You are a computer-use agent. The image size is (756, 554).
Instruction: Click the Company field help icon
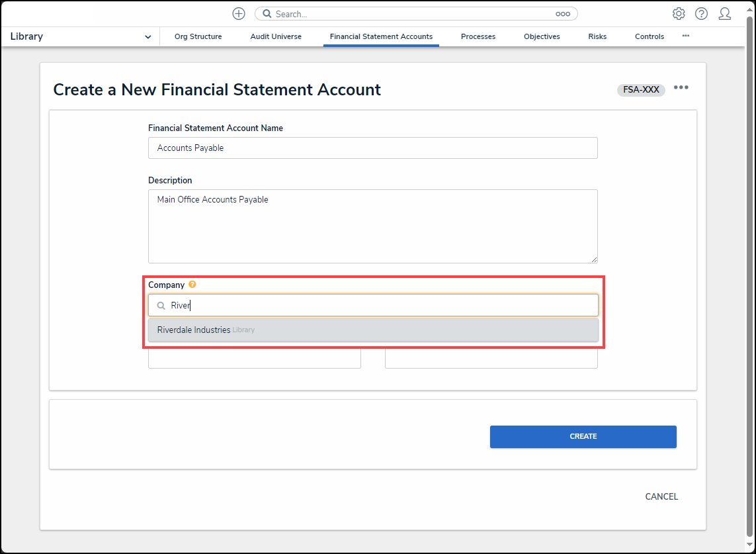[192, 285]
